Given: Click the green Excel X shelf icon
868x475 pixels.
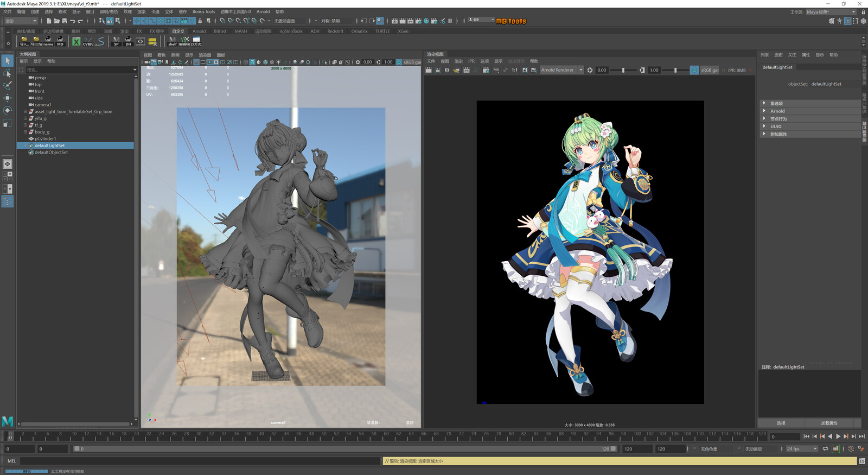Looking at the screenshot, I should pyautogui.click(x=76, y=41).
